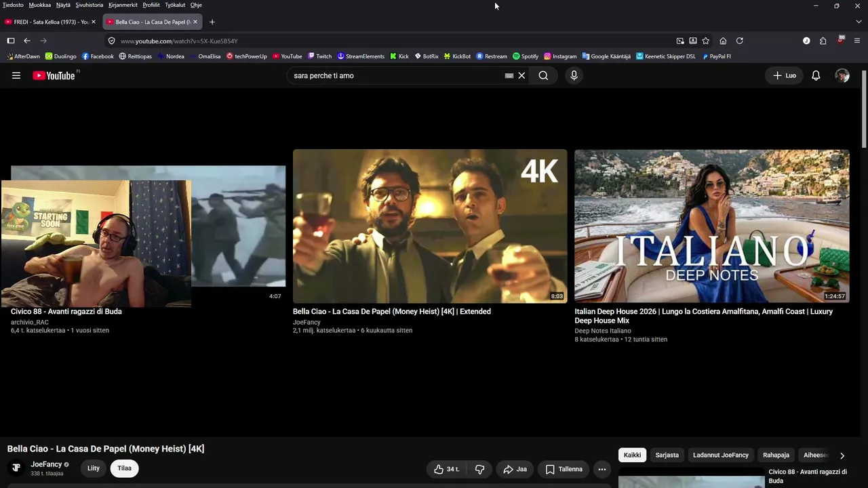Go to the YouTube home logo
The image size is (868, 488).
pyautogui.click(x=54, y=76)
